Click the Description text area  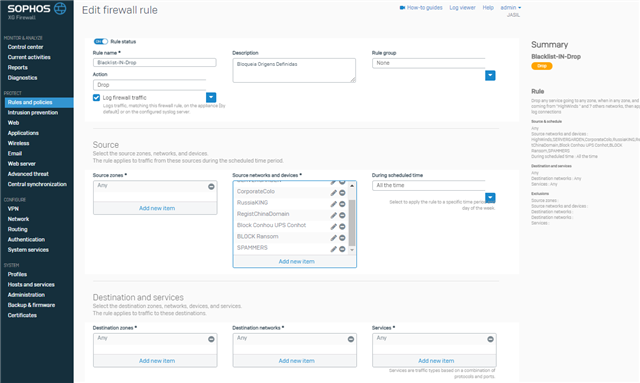(294, 70)
